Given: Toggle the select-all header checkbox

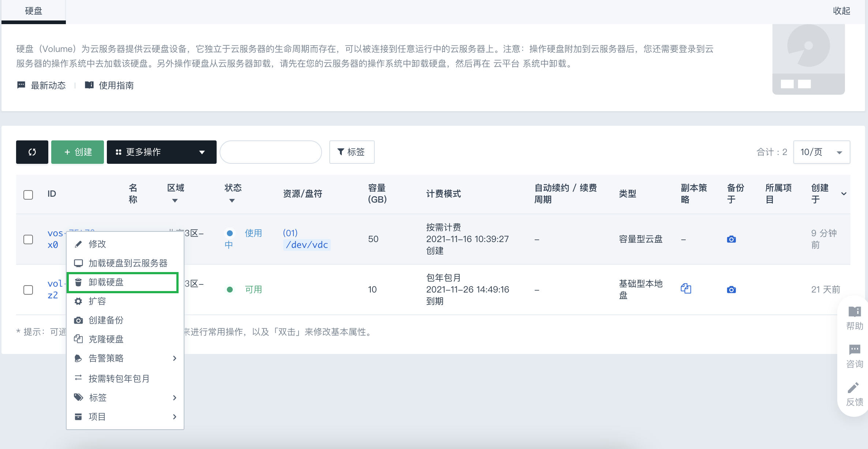Looking at the screenshot, I should point(28,195).
